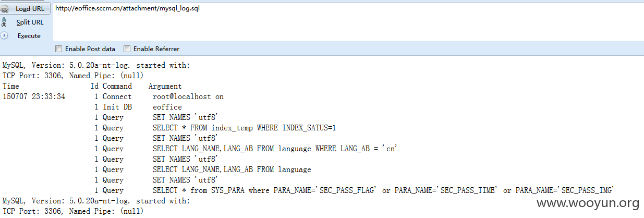The width and height of the screenshot is (644, 218).
Task: Click the root@localhost on entry
Action: [x=188, y=96]
